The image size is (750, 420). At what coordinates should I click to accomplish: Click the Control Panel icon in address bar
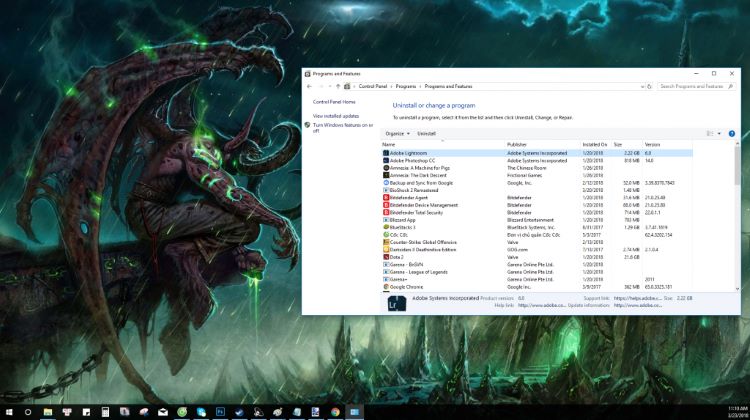pos(347,87)
